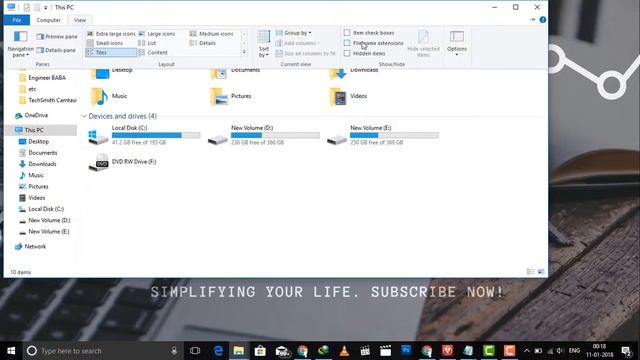Open the Windows Start menu
The width and height of the screenshot is (640, 360).
(11, 351)
